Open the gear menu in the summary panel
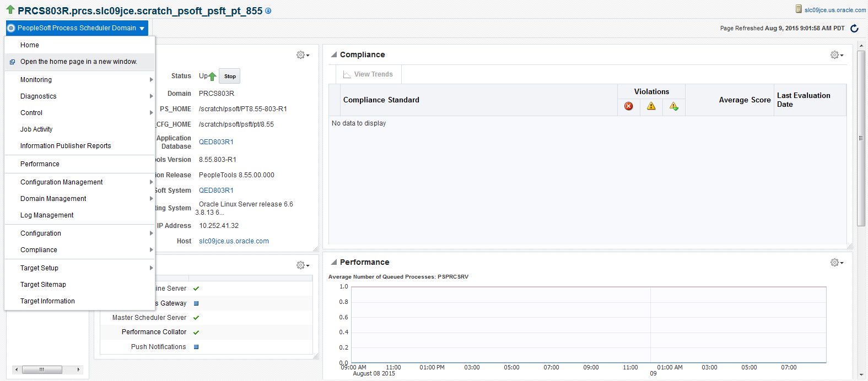This screenshot has height=381, width=868. click(303, 55)
